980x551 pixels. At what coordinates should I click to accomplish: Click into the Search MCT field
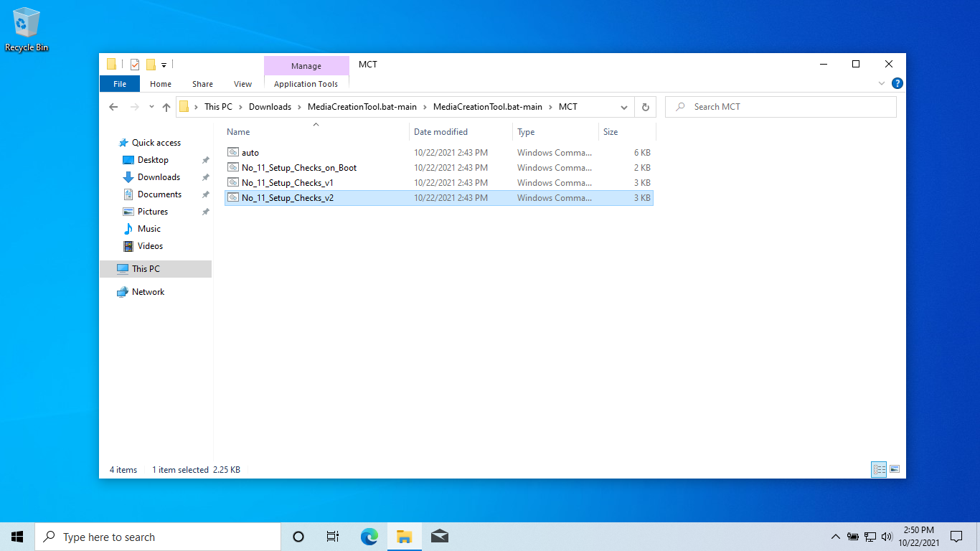(x=781, y=107)
